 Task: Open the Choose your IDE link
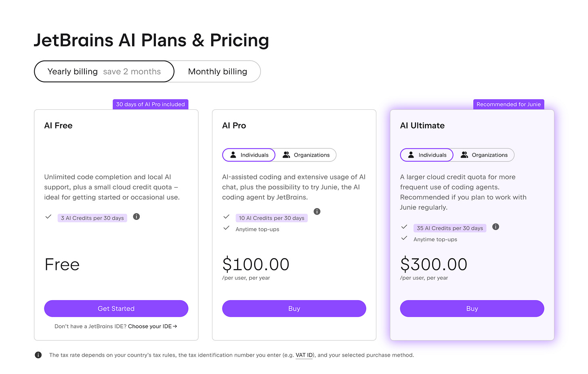click(x=150, y=326)
